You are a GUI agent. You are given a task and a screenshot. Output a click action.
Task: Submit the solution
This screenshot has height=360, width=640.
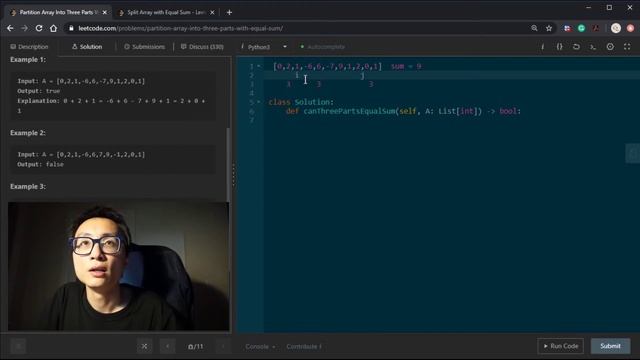coord(611,346)
